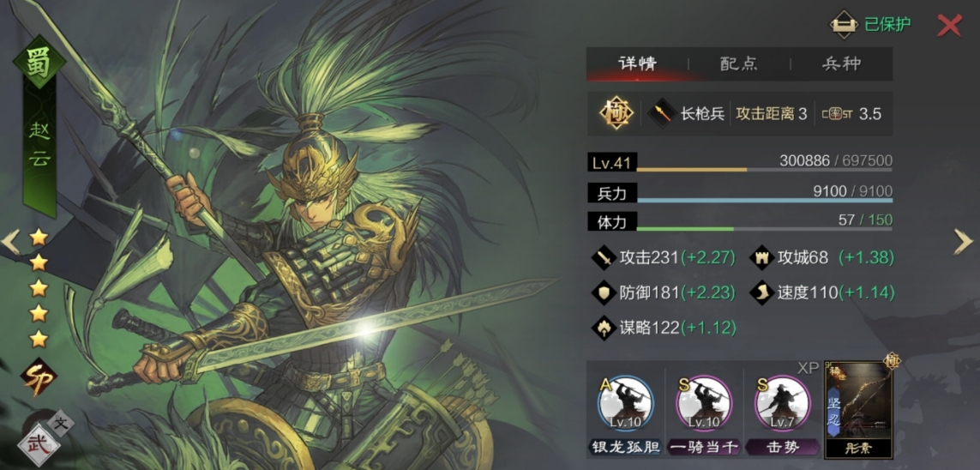Screen dimensions: 980x470
Task: Go to next hero with right arrow
Action: (963, 242)
